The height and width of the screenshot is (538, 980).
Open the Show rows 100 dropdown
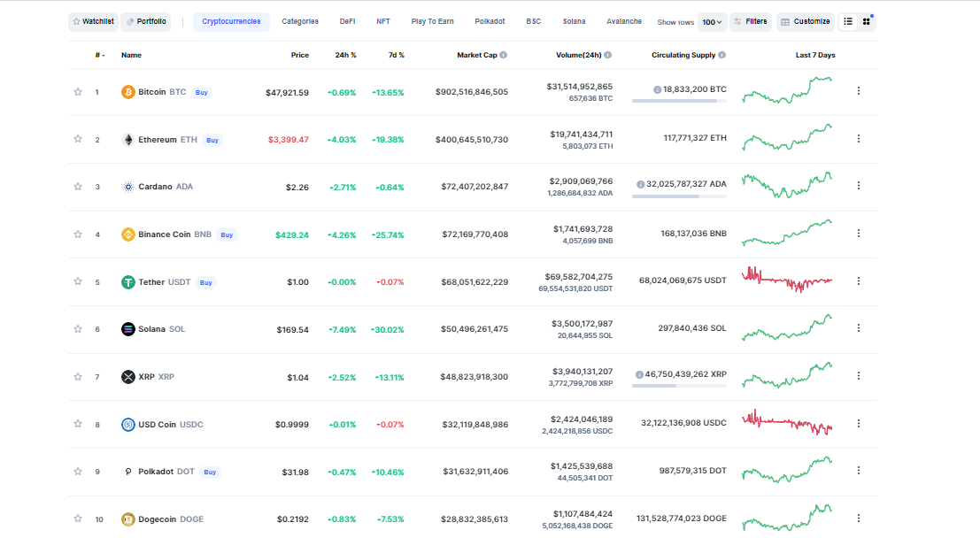713,22
